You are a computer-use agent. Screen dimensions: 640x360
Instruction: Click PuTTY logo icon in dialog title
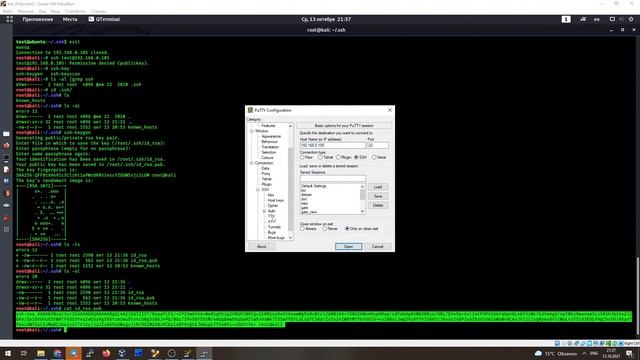[x=250, y=110]
